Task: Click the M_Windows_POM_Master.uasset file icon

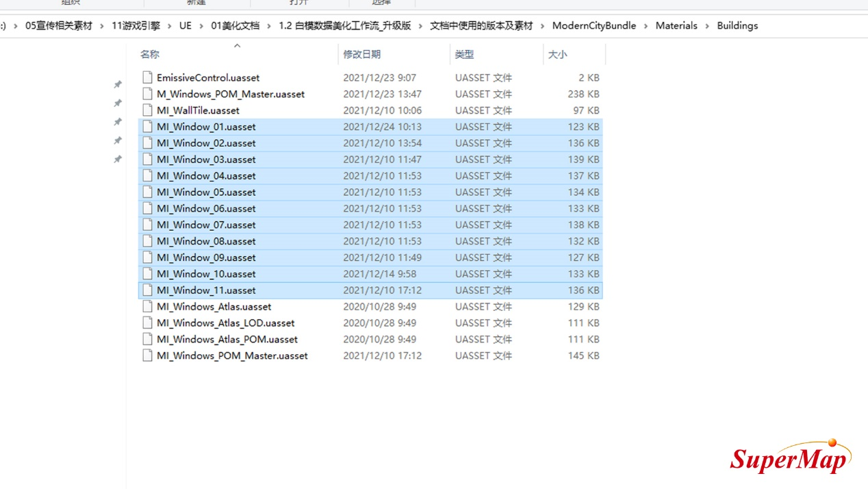Action: point(146,94)
